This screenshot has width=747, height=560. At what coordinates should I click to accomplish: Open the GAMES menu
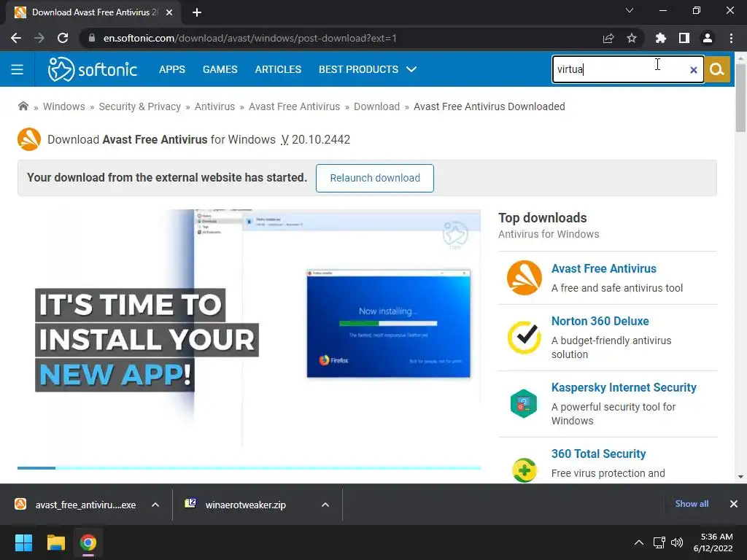coord(220,69)
